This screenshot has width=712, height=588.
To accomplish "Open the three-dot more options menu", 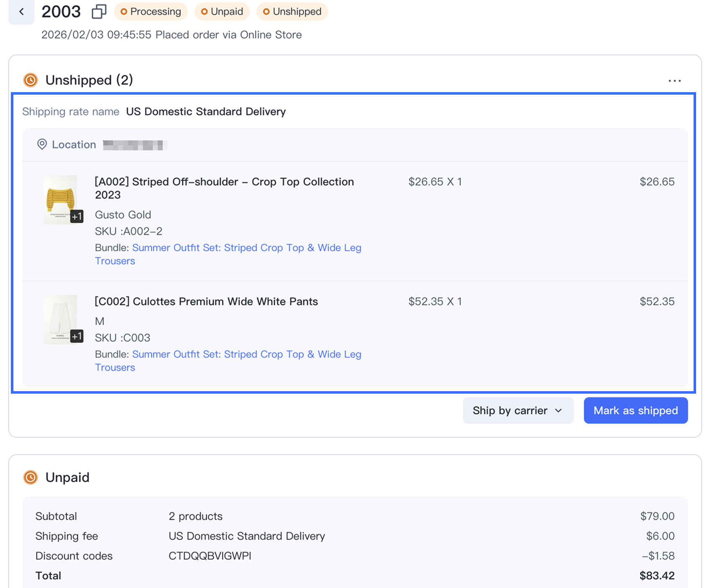I will tap(674, 80).
